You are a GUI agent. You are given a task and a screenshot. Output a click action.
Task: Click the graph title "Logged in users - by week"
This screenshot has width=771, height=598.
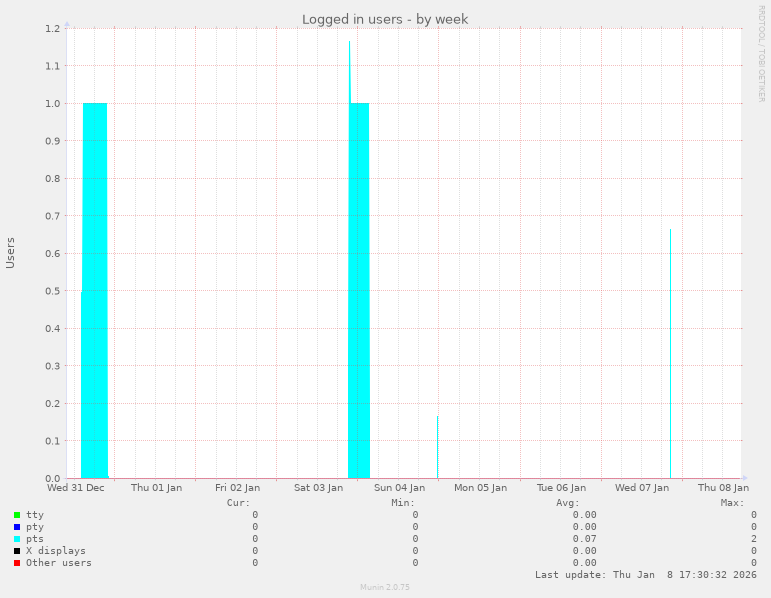pyautogui.click(x=385, y=19)
